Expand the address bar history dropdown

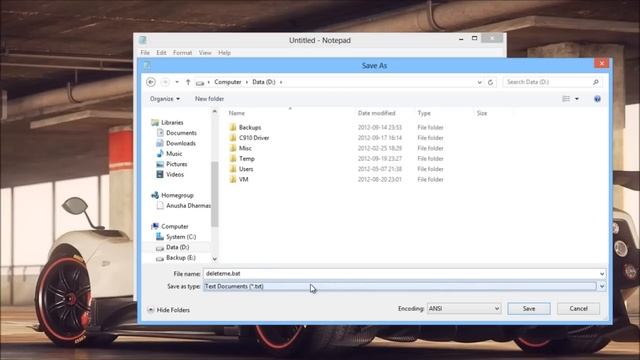point(479,82)
